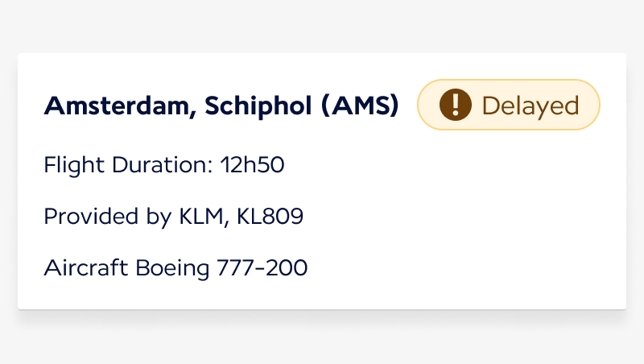This screenshot has width=644, height=364.
Task: Click the gray background above the card
Action: pyautogui.click(x=322, y=25)
